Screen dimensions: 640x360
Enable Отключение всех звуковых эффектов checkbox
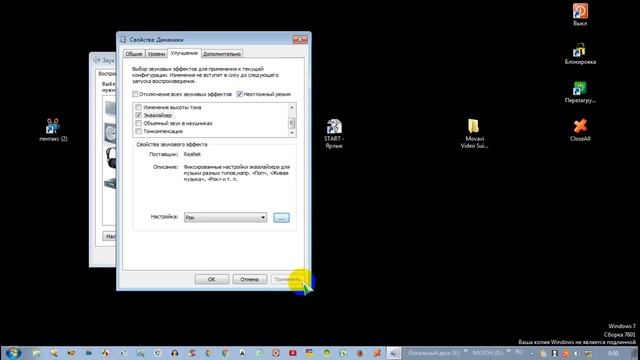pos(135,94)
